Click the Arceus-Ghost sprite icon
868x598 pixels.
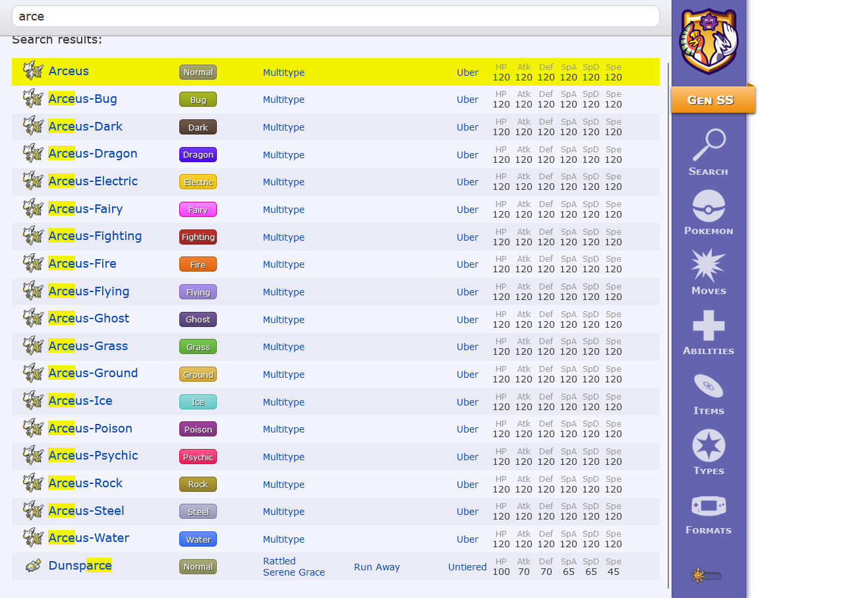[x=33, y=318]
